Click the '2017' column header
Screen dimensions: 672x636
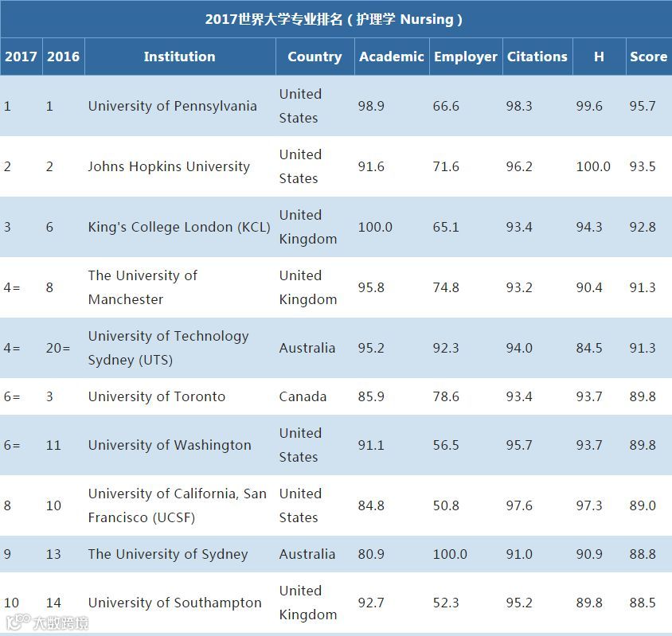tap(21, 57)
